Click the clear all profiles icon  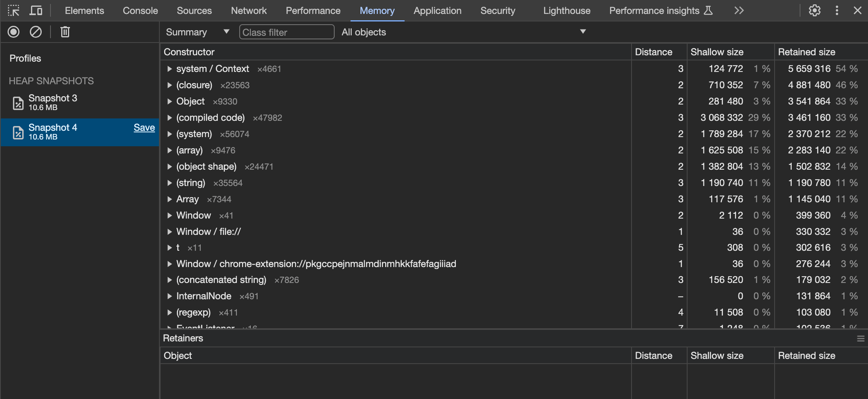pyautogui.click(x=36, y=32)
